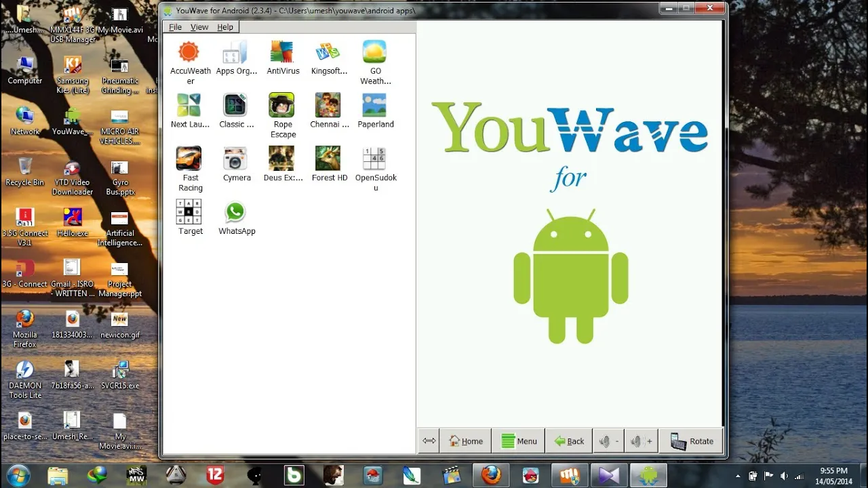This screenshot has width=868, height=488.
Task: Open the Apps Org... app icon
Action: point(235,52)
